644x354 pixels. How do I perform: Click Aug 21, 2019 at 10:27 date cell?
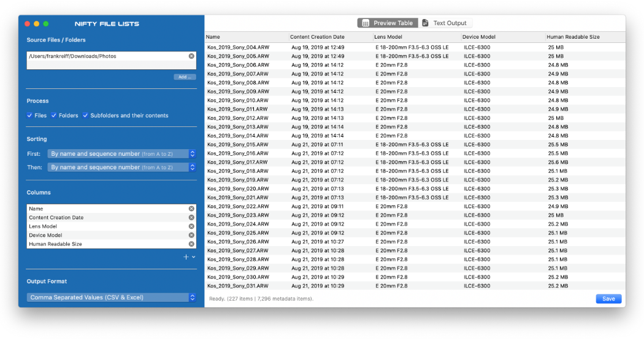click(x=318, y=242)
